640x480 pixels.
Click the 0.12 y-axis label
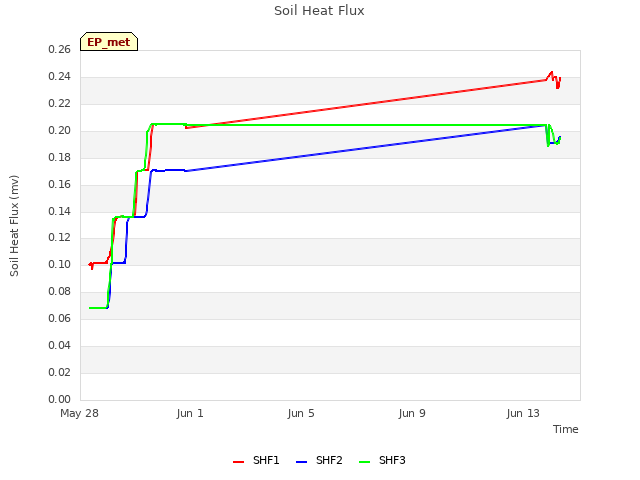point(60,237)
